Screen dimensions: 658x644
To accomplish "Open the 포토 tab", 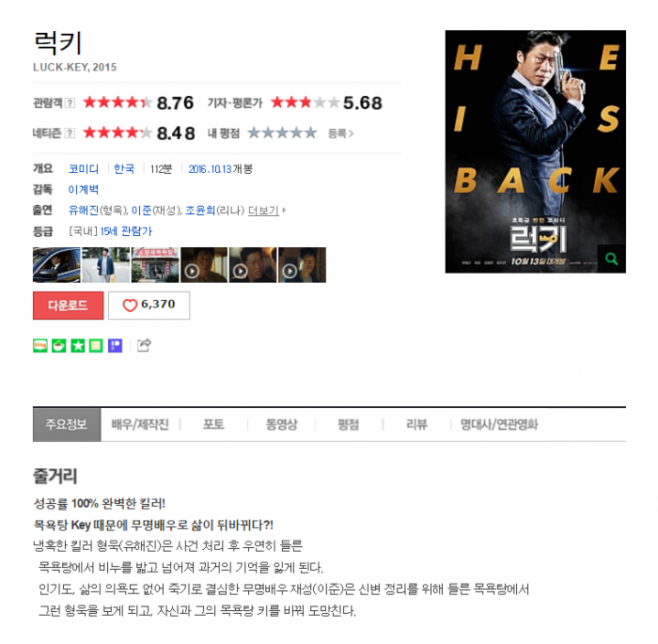I will pyautogui.click(x=213, y=424).
